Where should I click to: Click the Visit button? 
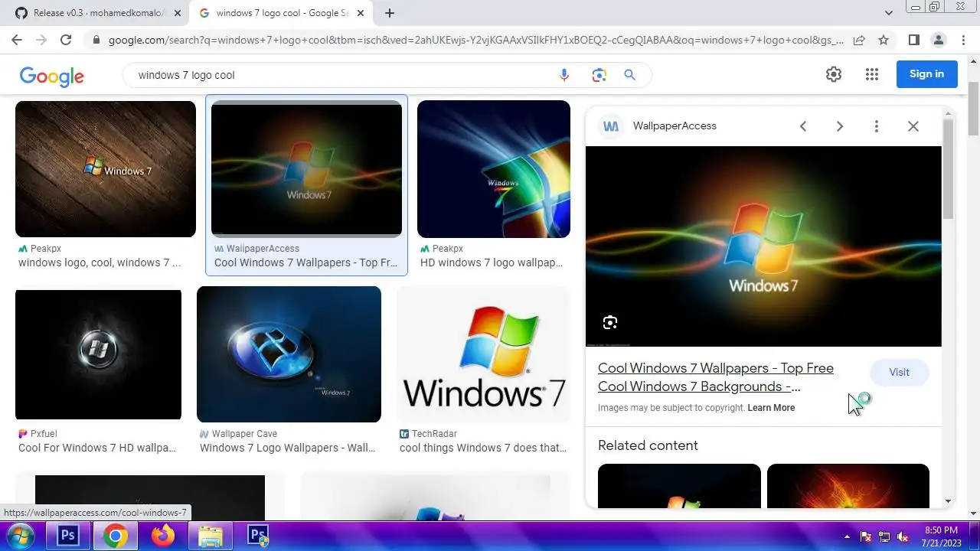(x=899, y=373)
